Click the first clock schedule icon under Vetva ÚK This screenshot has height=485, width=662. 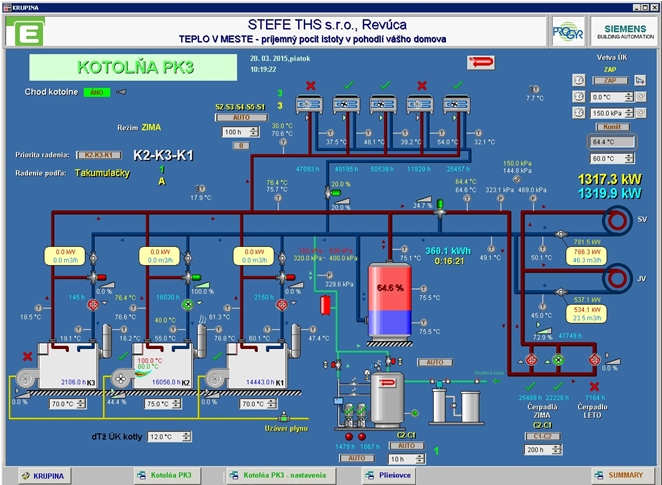click(x=578, y=80)
